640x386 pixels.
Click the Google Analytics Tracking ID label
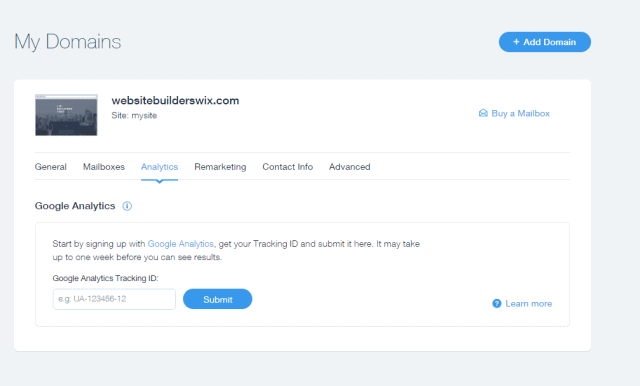[x=105, y=278]
